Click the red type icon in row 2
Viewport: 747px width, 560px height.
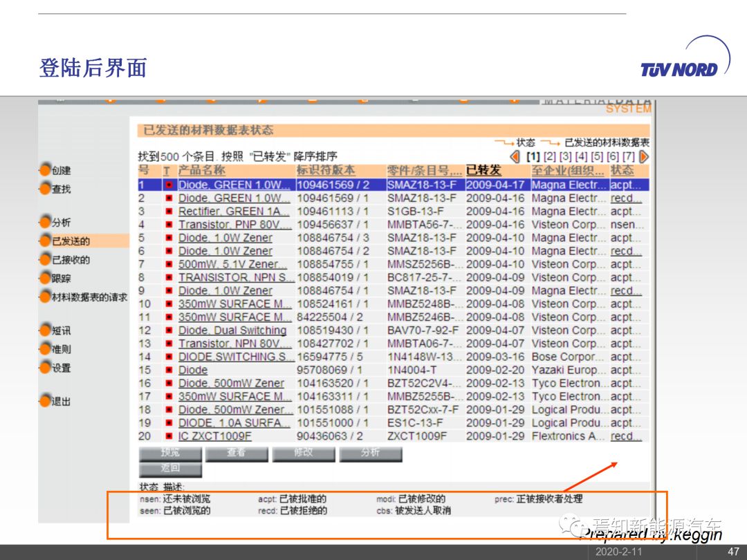click(x=167, y=198)
